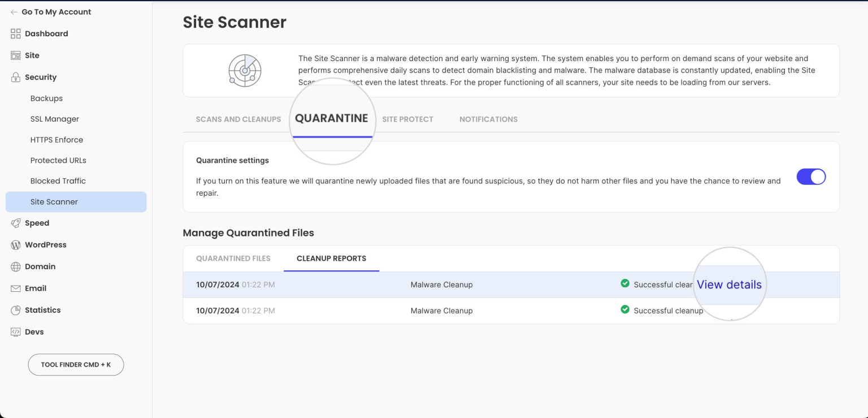Click the Statistics pie chart icon
Image resolution: width=868 pixels, height=418 pixels.
coord(16,310)
